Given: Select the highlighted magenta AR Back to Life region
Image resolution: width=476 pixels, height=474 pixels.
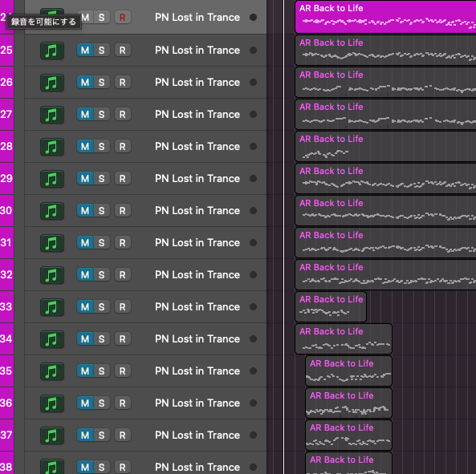Looking at the screenshot, I should point(385,17).
